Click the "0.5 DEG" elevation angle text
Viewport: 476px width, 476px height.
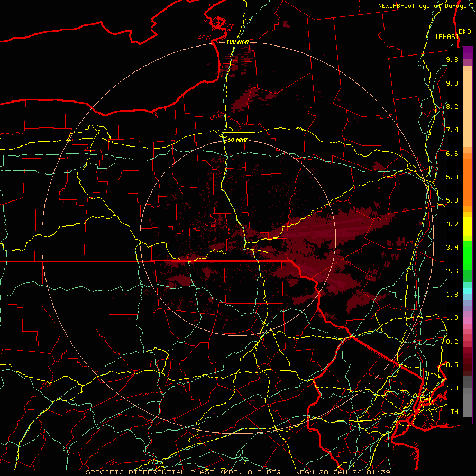click(x=264, y=472)
